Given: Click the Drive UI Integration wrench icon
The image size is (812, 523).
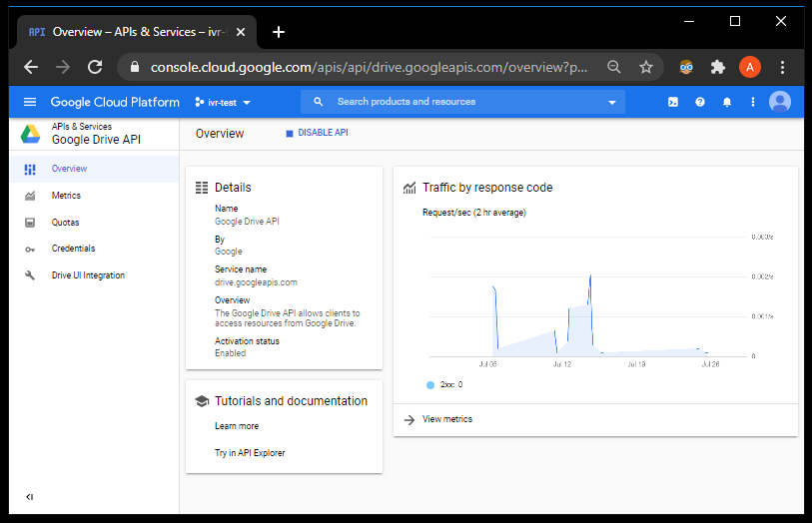Looking at the screenshot, I should [30, 275].
